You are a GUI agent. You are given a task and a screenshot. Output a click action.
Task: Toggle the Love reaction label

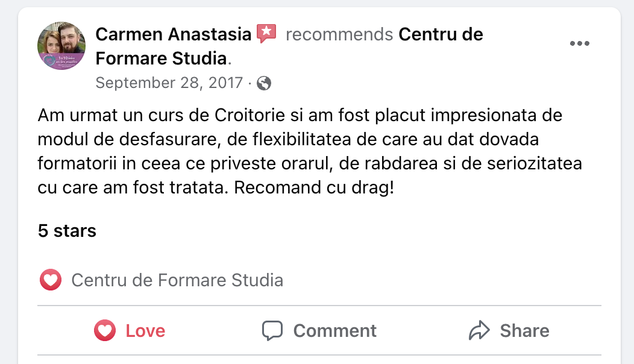[145, 331]
